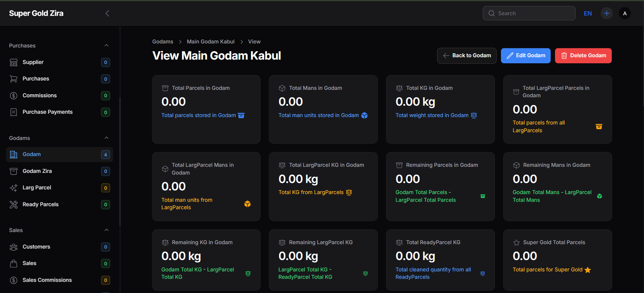Go to the Godams breadcrumb link

point(163,42)
